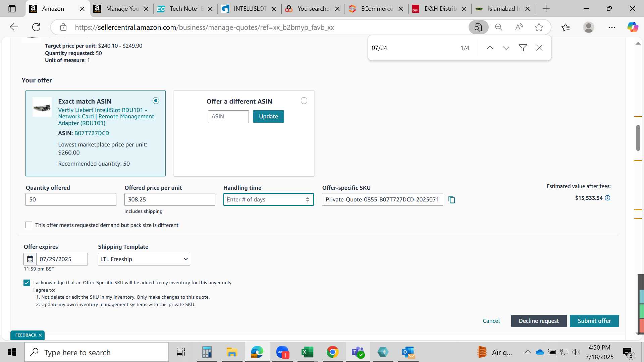
Task: Click the Offered price per unit field
Action: click(170, 199)
